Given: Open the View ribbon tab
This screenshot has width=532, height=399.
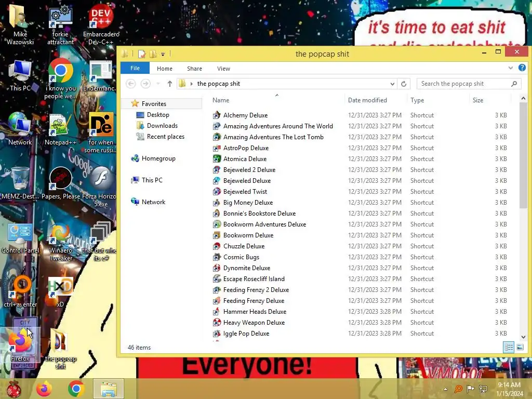Looking at the screenshot, I should [x=223, y=69].
